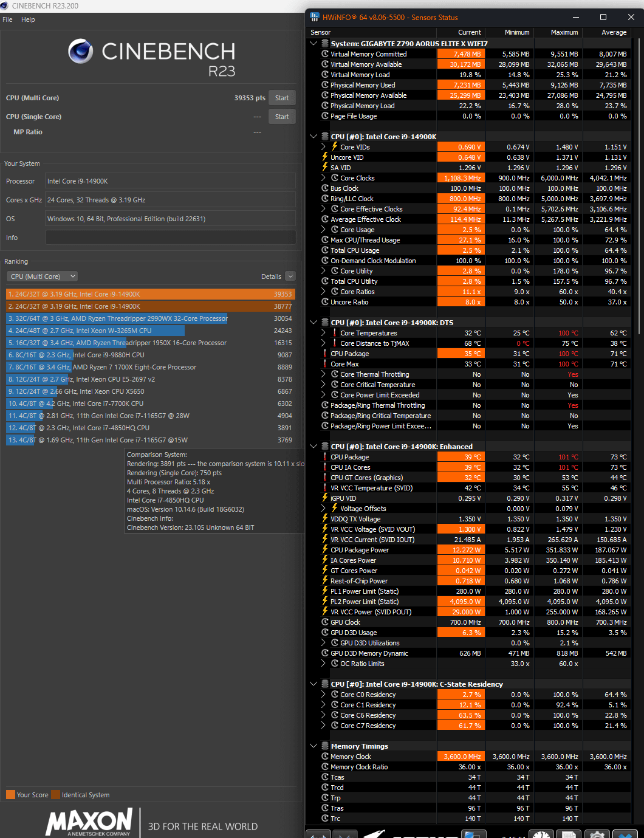Screen dimensions: 644x838
Task: Click the clock icon beside Memory Clock
Action: click(325, 757)
